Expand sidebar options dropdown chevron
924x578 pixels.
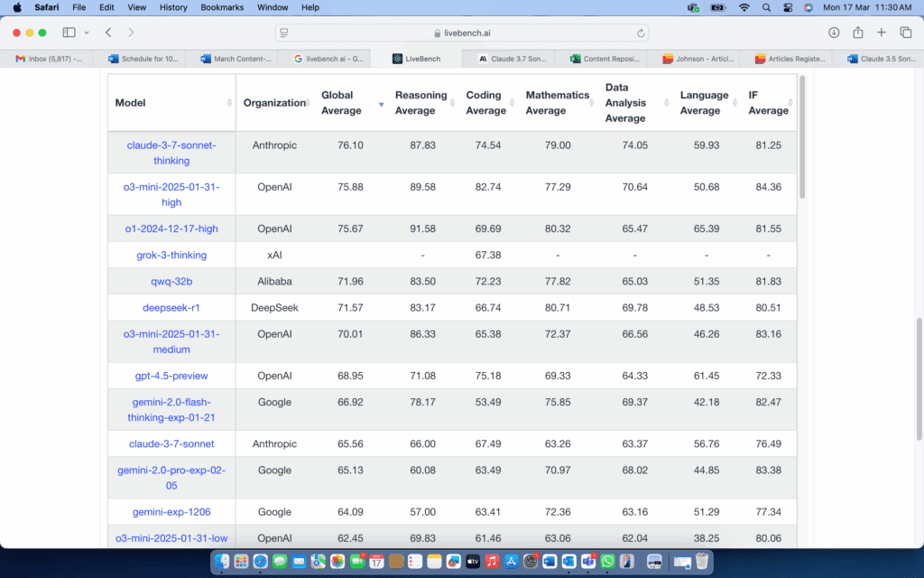(87, 33)
